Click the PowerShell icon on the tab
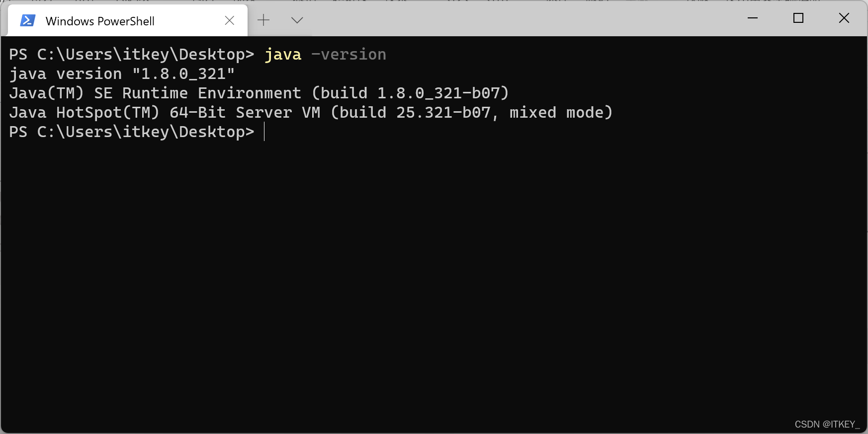Image resolution: width=868 pixels, height=434 pixels. point(27,21)
